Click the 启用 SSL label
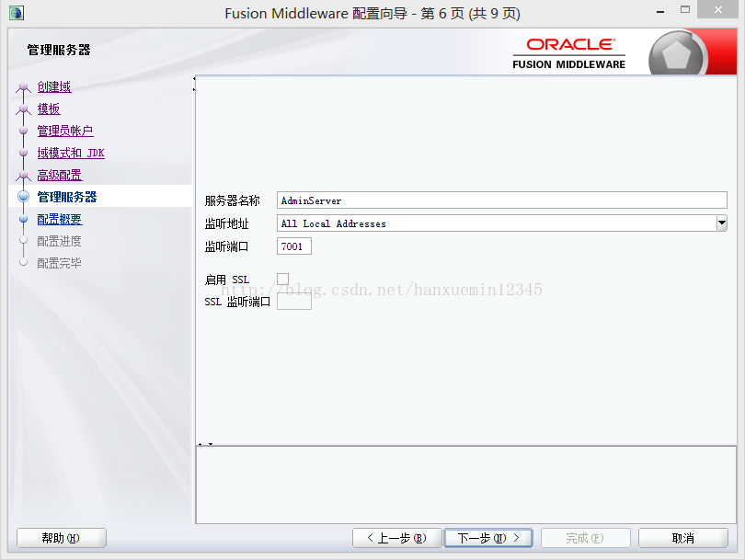The height and width of the screenshot is (560, 745). 227,280
